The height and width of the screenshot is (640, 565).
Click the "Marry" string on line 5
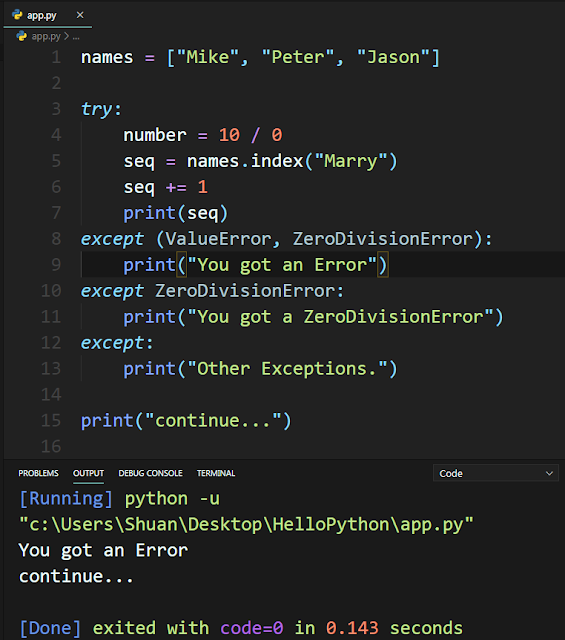pos(351,161)
